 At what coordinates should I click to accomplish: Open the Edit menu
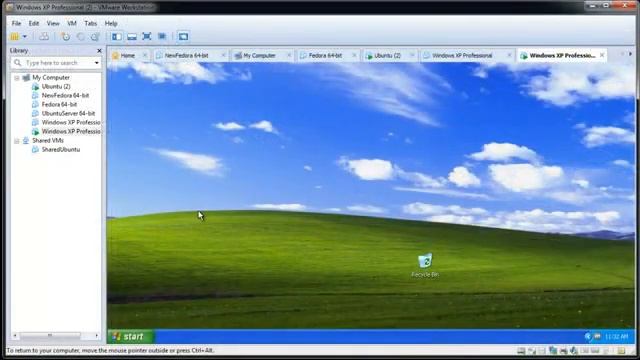tap(34, 23)
